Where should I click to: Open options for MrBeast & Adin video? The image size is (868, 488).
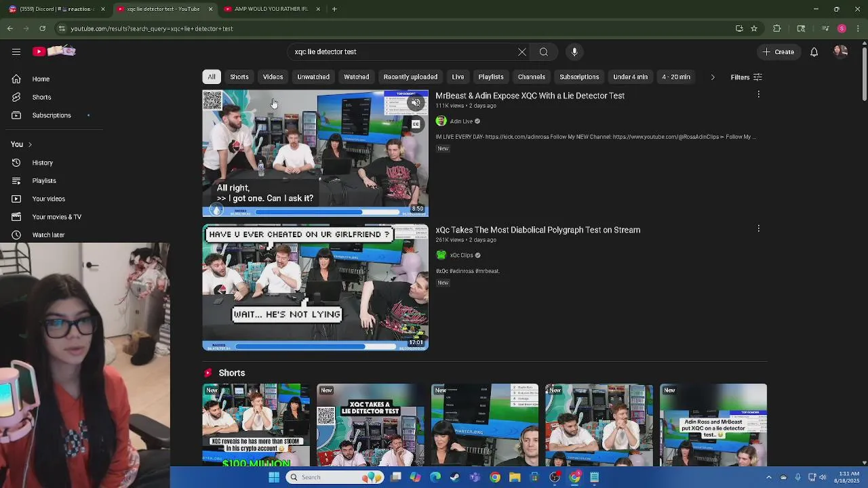pos(758,95)
